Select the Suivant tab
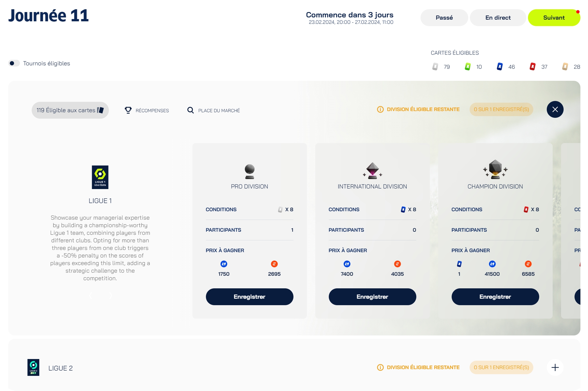The height and width of the screenshot is (391, 588). click(x=554, y=18)
